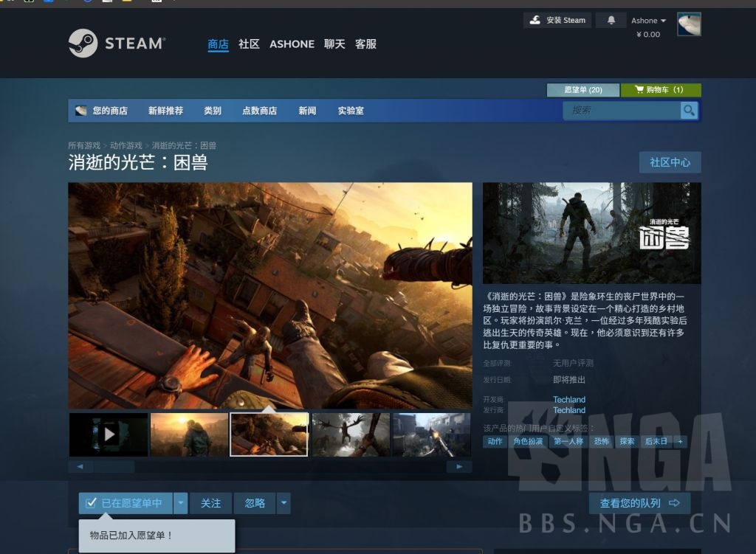Open the 类别 tab

click(213, 111)
